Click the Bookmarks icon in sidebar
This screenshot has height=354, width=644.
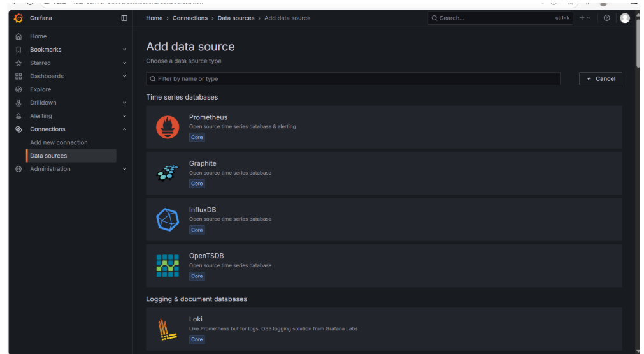click(x=18, y=50)
